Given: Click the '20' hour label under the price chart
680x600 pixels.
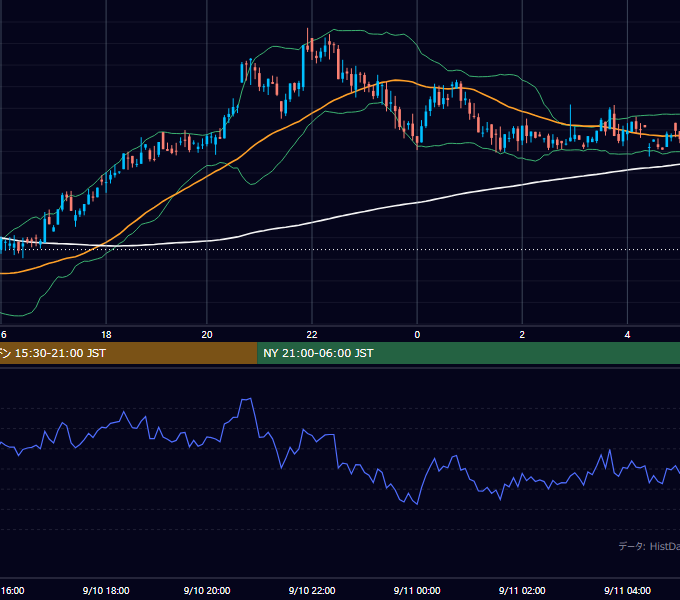Looking at the screenshot, I should (x=207, y=335).
